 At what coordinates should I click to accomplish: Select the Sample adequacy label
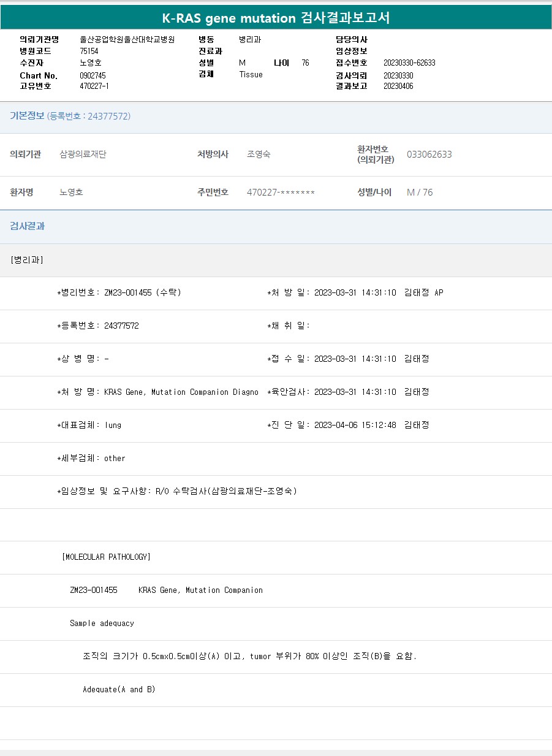102,623
